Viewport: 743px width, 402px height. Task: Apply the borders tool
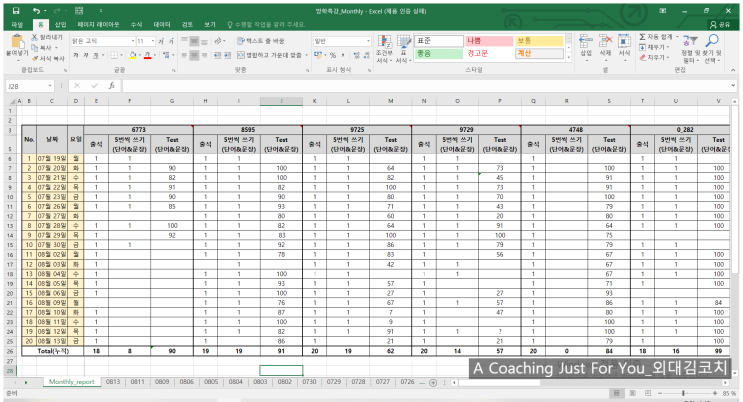pyautogui.click(x=114, y=55)
